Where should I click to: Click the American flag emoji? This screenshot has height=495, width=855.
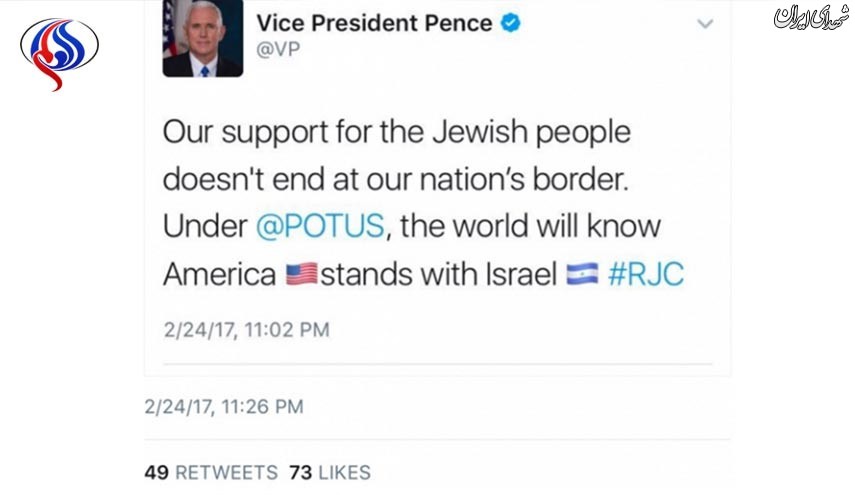tap(300, 275)
